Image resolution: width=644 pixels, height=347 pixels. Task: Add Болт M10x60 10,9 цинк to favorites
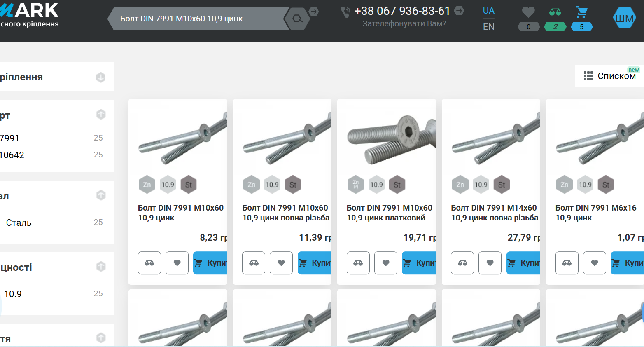point(177,263)
